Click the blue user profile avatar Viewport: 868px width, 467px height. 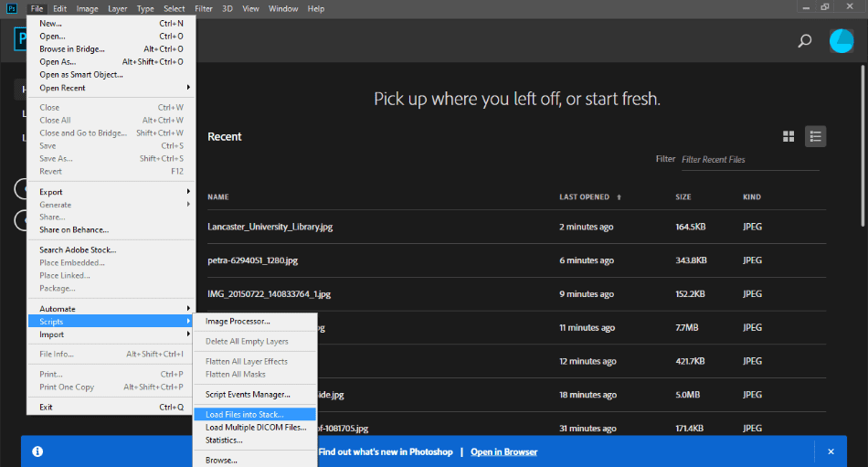click(x=842, y=41)
